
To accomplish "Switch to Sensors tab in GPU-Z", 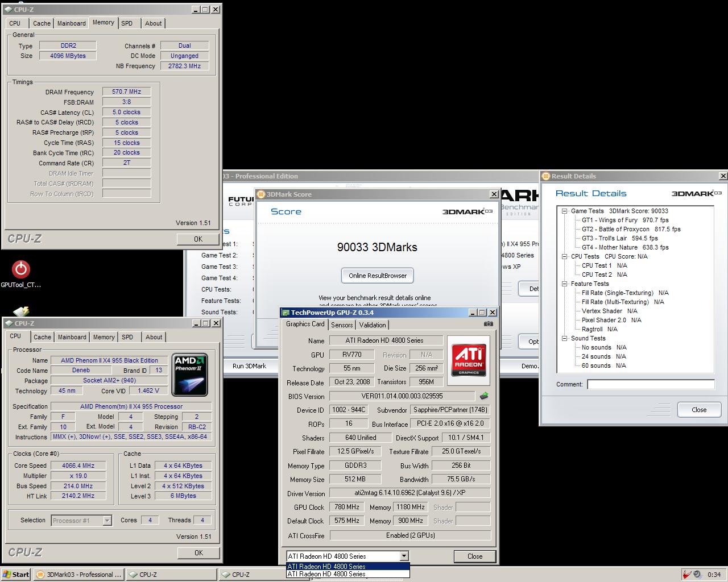I will (x=342, y=325).
